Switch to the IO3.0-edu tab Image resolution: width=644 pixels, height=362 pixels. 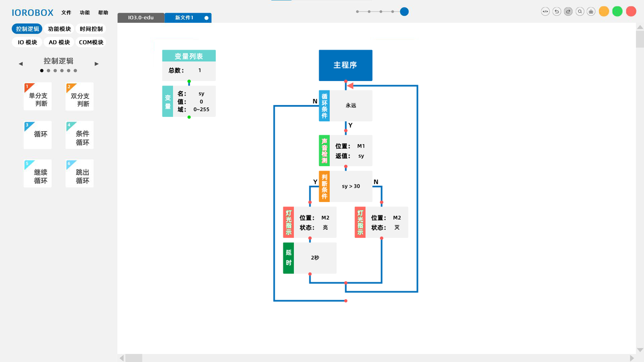141,18
